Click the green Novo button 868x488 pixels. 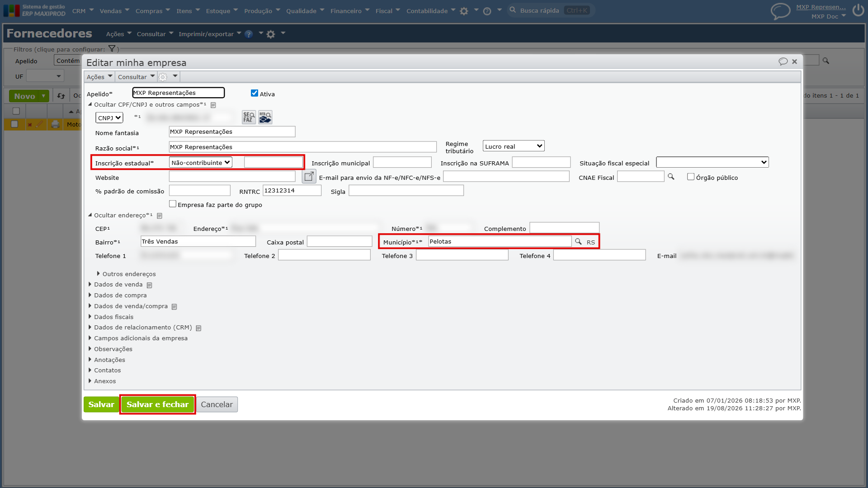(x=29, y=96)
